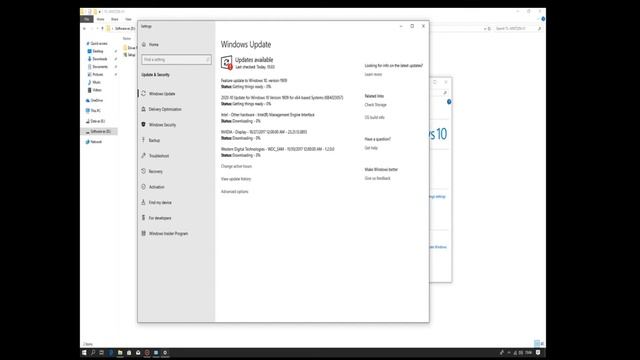Open File Explorer from the taskbar
640x360 pixels.
click(120, 353)
